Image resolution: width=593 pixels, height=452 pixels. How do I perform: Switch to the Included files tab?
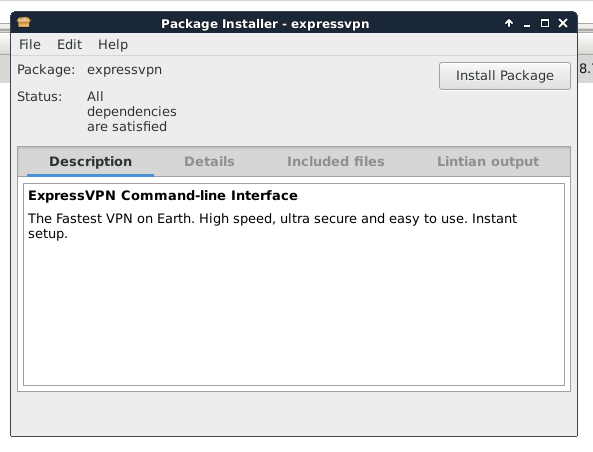(335, 162)
